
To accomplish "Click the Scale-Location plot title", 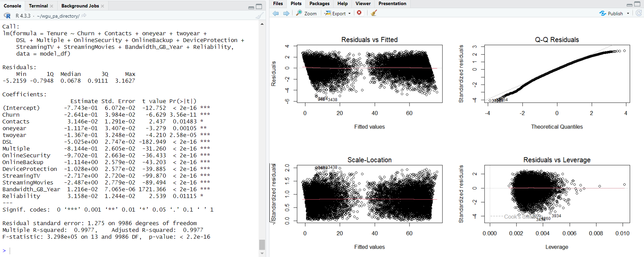I will pyautogui.click(x=370, y=160).
